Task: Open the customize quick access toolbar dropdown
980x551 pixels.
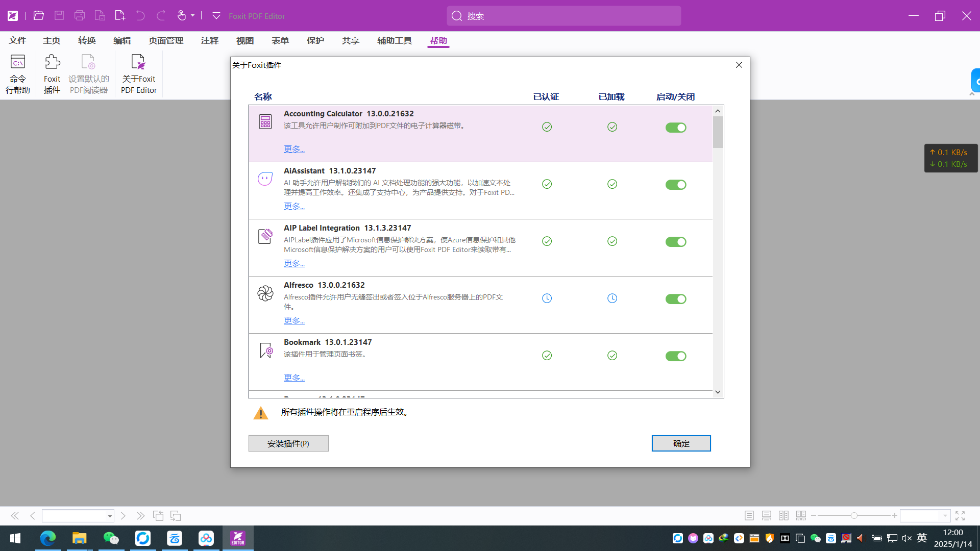Action: [x=216, y=16]
